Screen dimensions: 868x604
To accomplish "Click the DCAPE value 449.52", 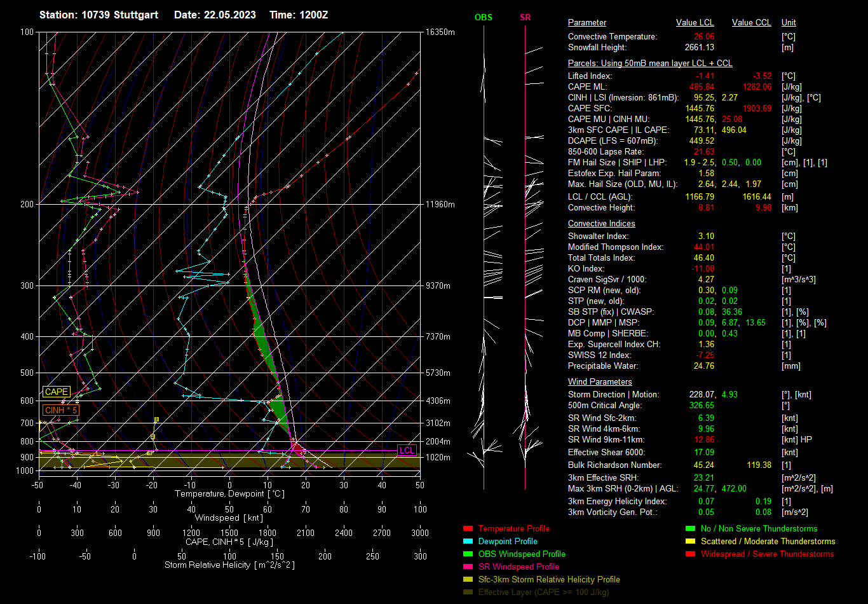I will (x=702, y=141).
